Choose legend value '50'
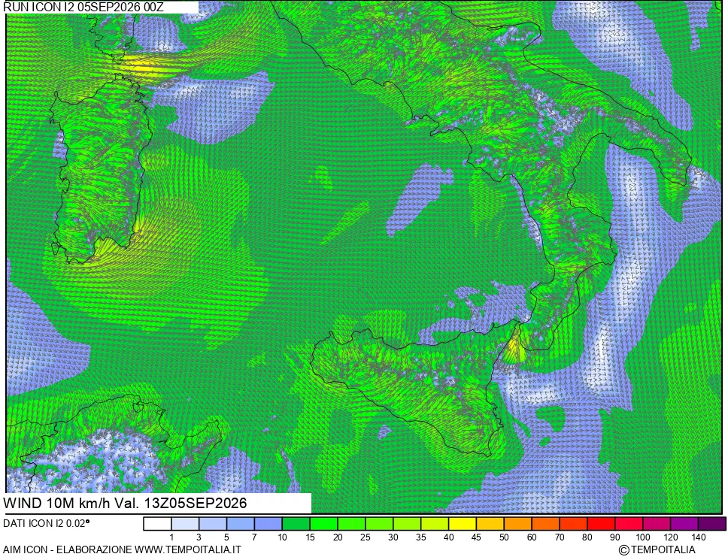 (504, 537)
